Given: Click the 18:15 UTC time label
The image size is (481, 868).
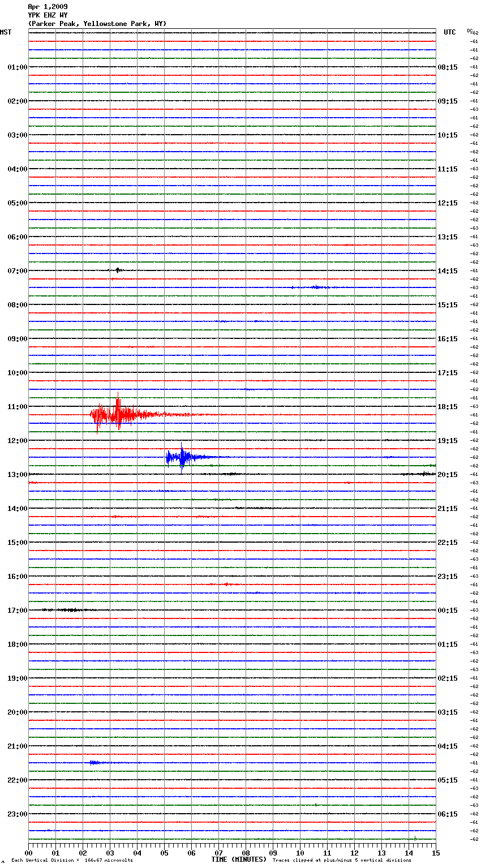Looking at the screenshot, I should (448, 407).
